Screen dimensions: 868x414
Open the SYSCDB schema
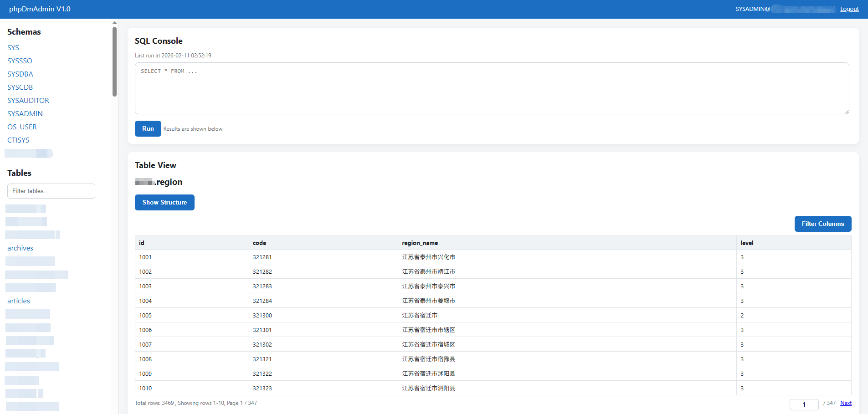pos(20,87)
